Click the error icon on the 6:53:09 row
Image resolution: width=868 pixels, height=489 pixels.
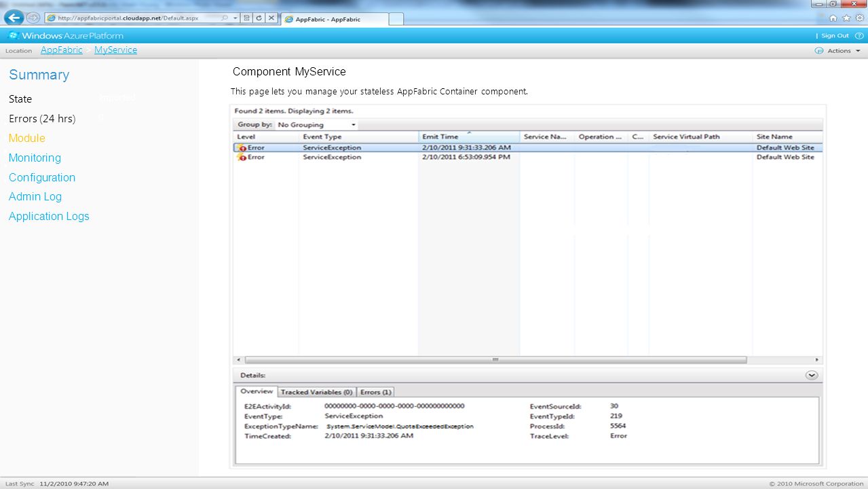[242, 157]
